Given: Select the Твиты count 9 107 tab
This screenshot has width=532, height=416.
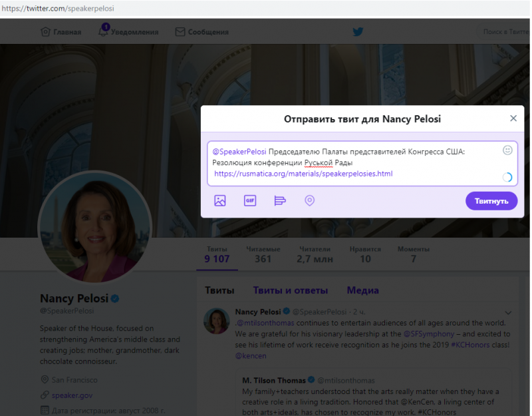Looking at the screenshot, I should (217, 255).
